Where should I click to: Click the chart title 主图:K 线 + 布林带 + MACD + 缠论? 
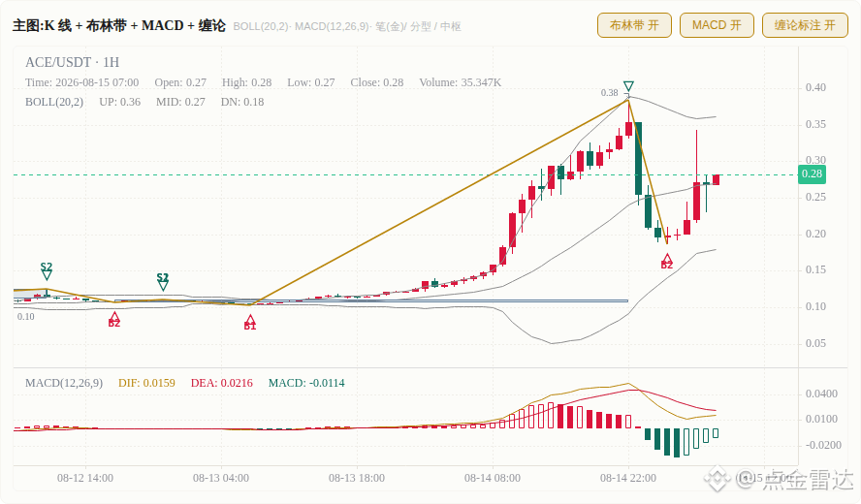click(x=119, y=26)
